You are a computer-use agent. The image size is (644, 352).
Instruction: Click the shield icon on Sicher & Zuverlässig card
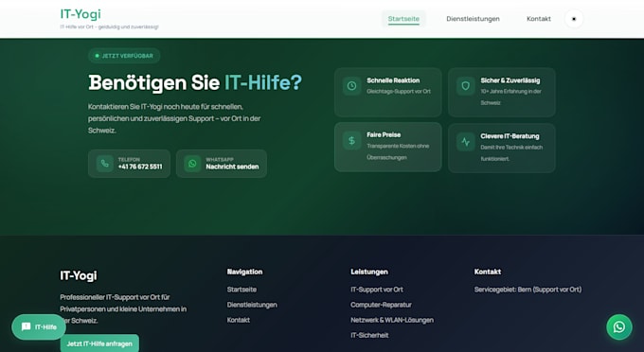pos(465,86)
